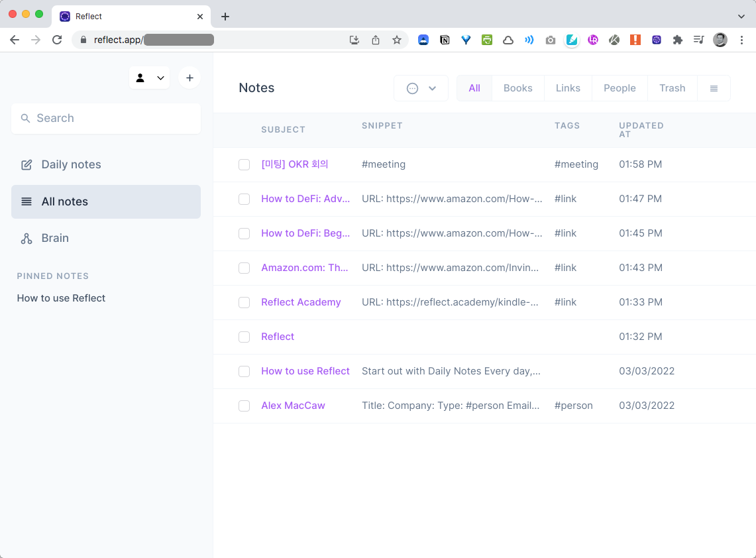Open the Extensions puzzle menu
Screen dimensions: 756x558
pyautogui.click(x=678, y=40)
